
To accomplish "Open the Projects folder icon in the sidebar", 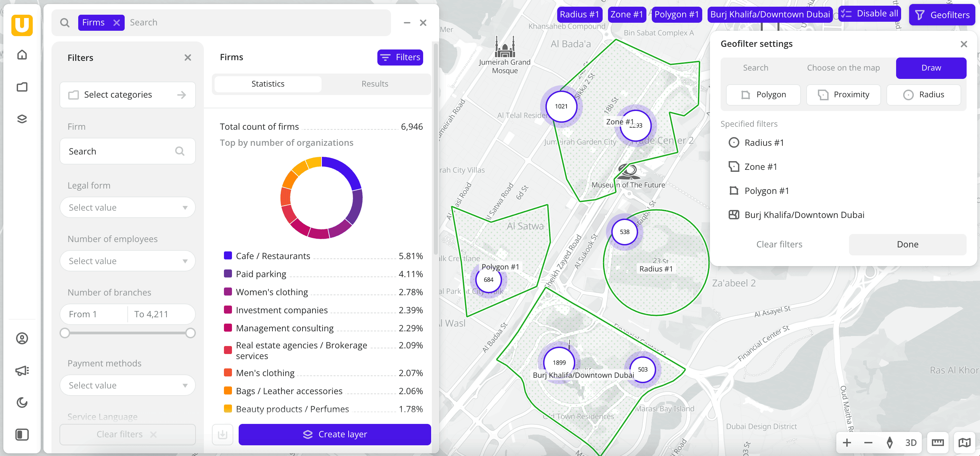I will (22, 86).
